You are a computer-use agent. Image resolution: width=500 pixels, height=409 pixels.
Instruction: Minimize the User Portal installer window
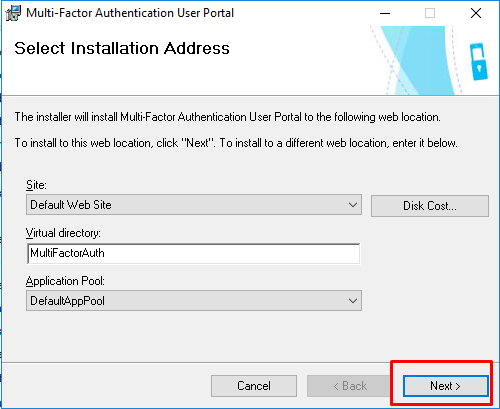coord(385,13)
